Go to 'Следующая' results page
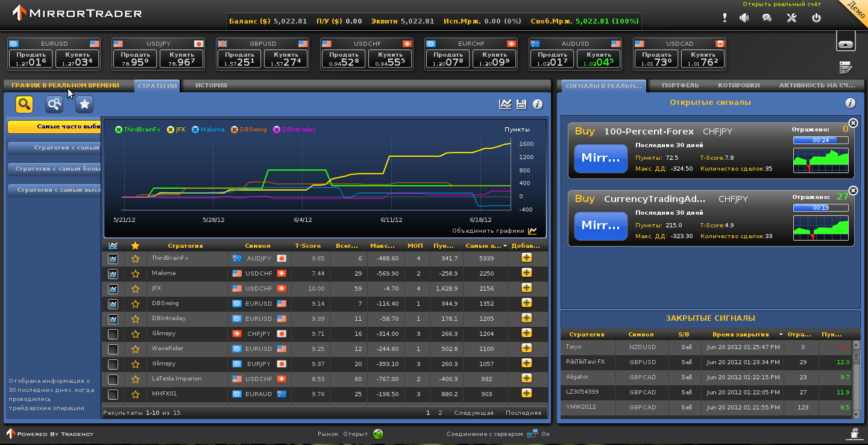This screenshot has width=868, height=445. (x=474, y=413)
